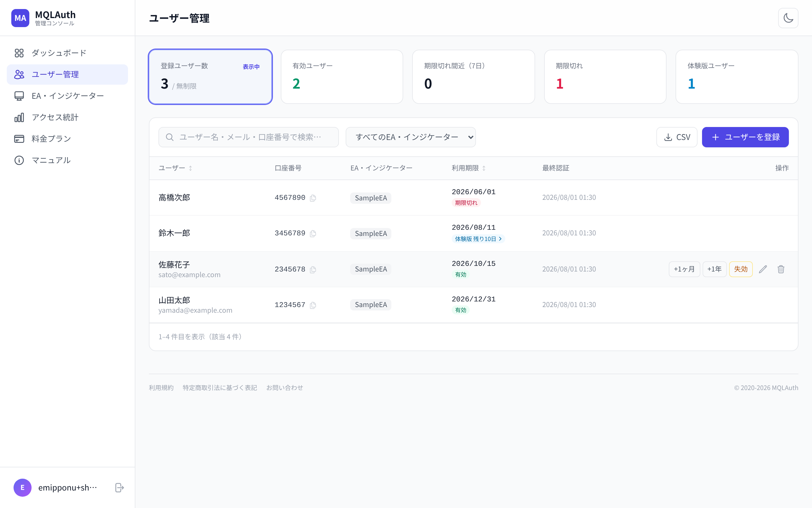
Task: Click アクセス統計 bar chart icon
Action: click(19, 117)
